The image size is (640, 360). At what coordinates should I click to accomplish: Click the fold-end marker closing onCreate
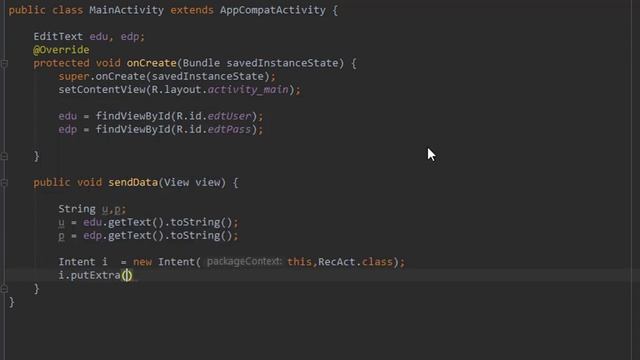click(x=4, y=156)
